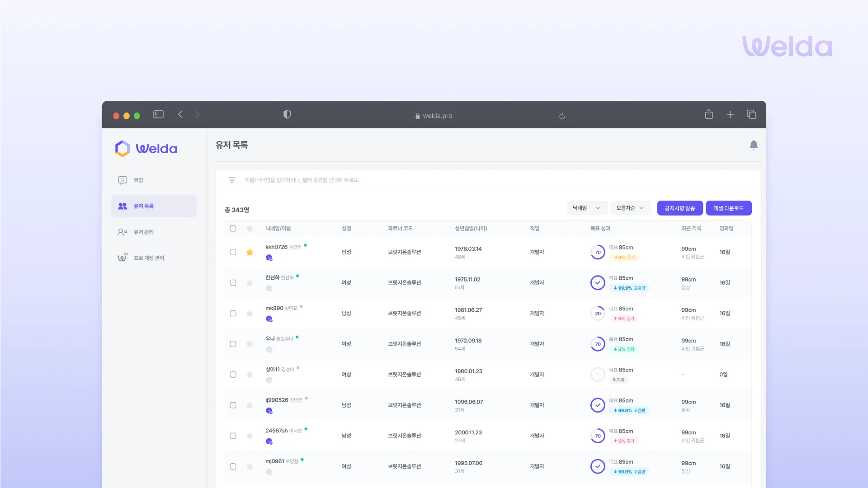Click progress circle 20 in mk890 row

[598, 314]
